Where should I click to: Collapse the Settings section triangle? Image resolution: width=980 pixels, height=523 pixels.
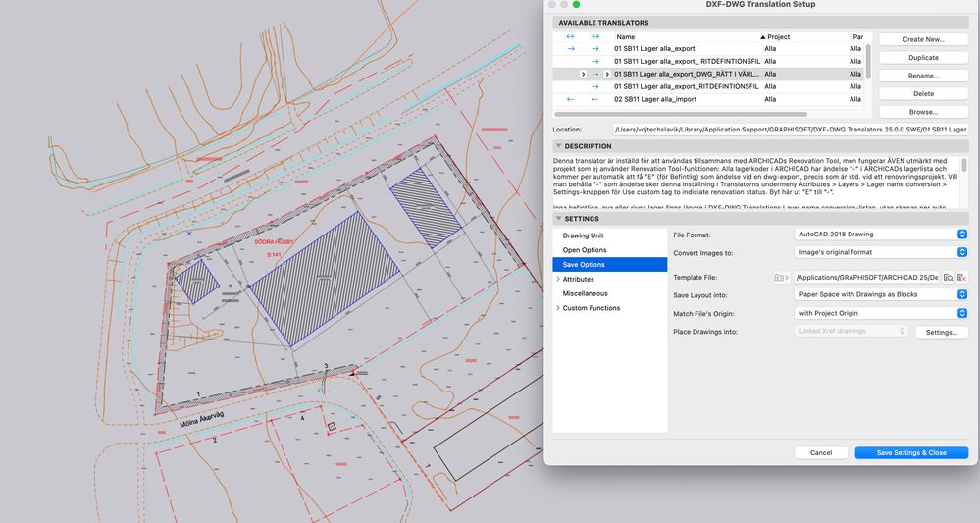click(x=558, y=218)
